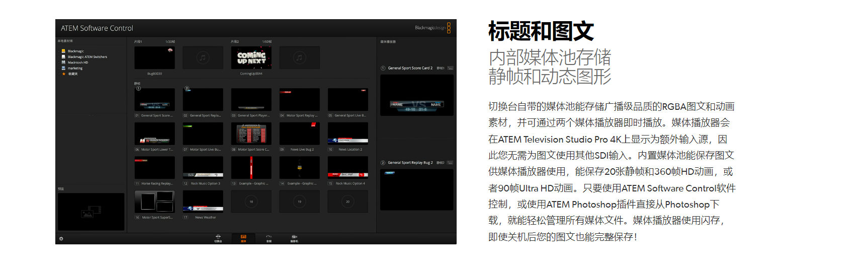Click media player 2 preview image
Viewport: 868px width, 263px height.
417,190
